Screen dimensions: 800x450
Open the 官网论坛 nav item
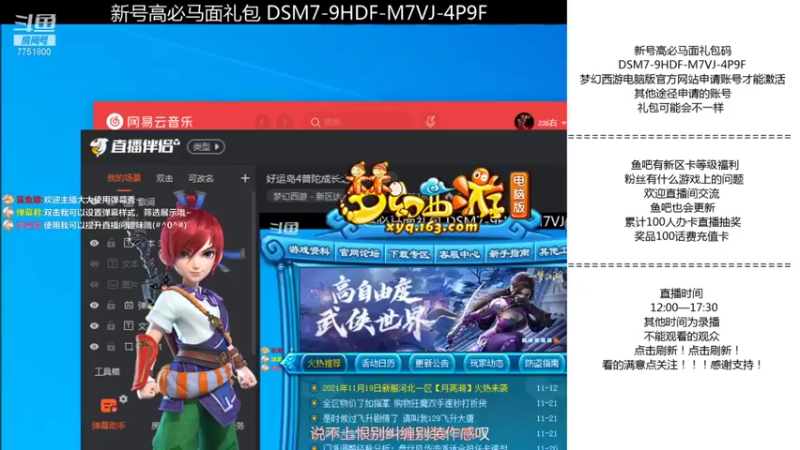coord(359,253)
